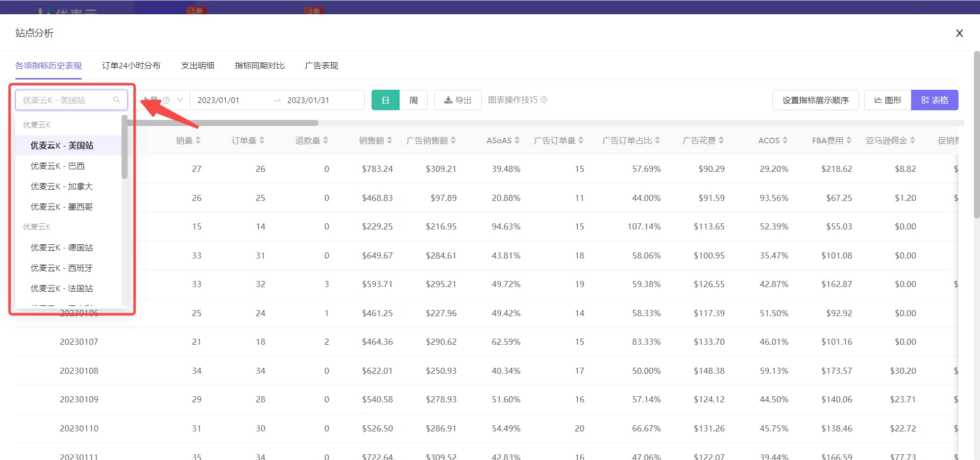980x460 pixels.
Task: Select 优麦云K - 墨西哥 option
Action: [x=68, y=207]
